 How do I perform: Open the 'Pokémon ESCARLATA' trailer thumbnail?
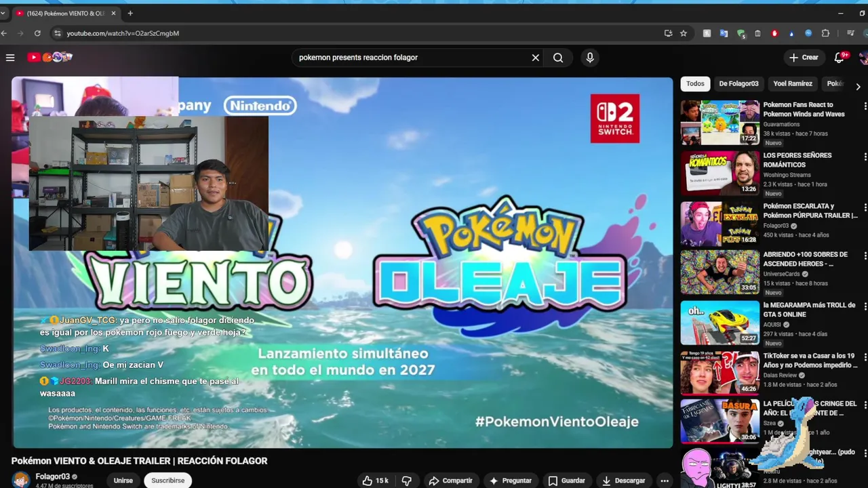coord(720,224)
